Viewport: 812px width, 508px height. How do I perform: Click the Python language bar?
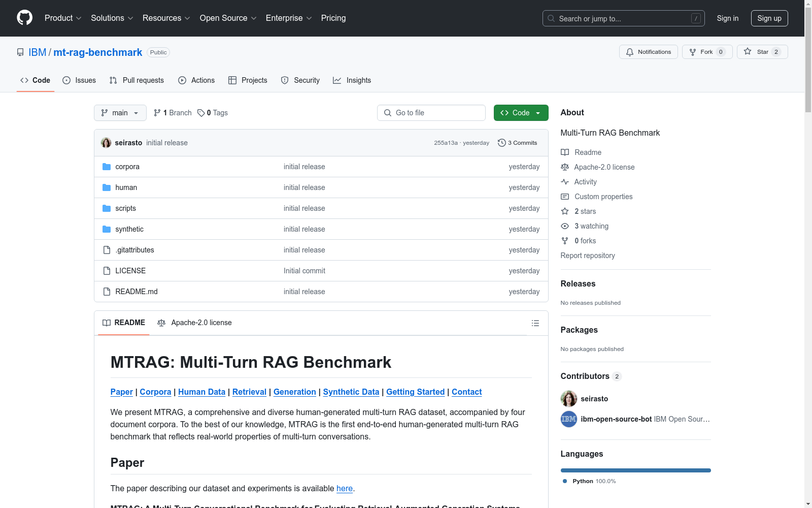pos(636,470)
